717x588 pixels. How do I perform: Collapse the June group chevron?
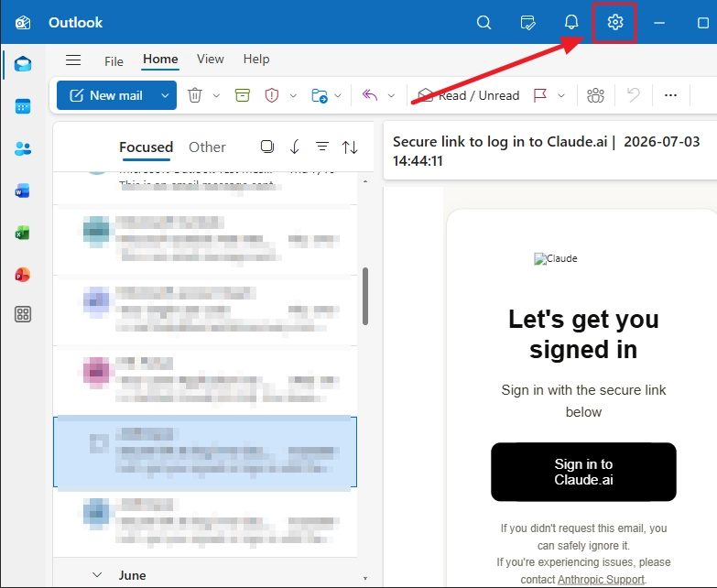[97, 575]
